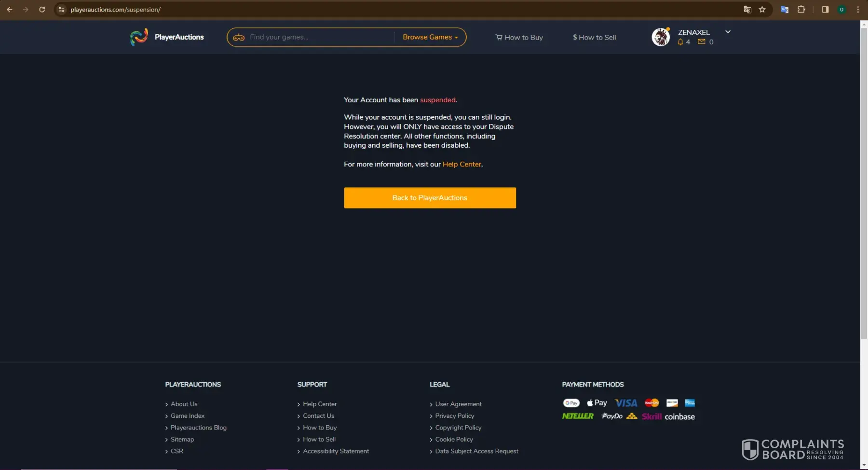The height and width of the screenshot is (470, 868).
Task: Click the LEGAL footer heading
Action: tap(440, 385)
